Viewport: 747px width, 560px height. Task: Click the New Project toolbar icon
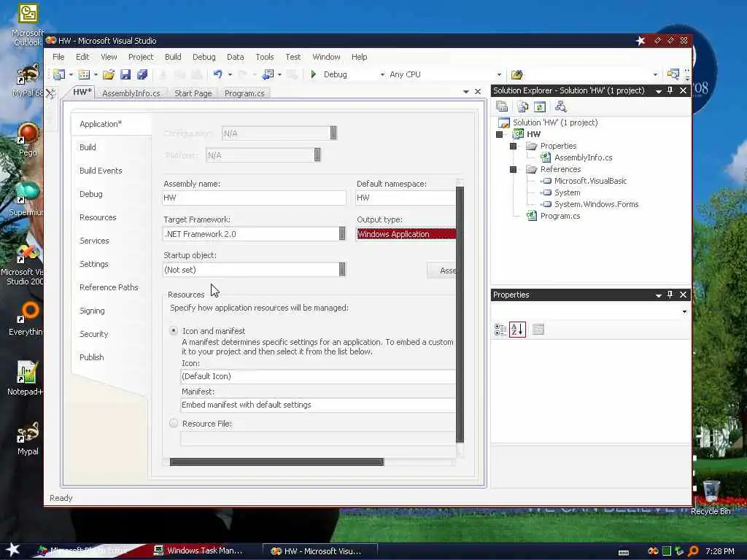click(59, 74)
